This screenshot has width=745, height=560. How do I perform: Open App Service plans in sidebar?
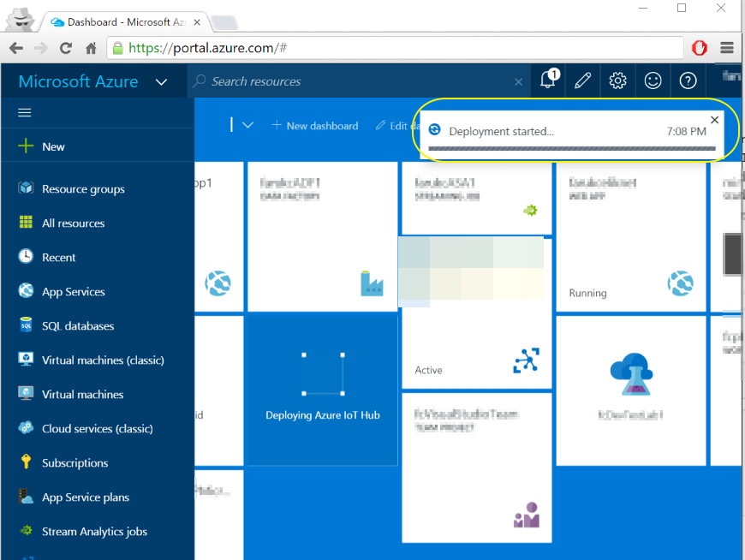(86, 497)
